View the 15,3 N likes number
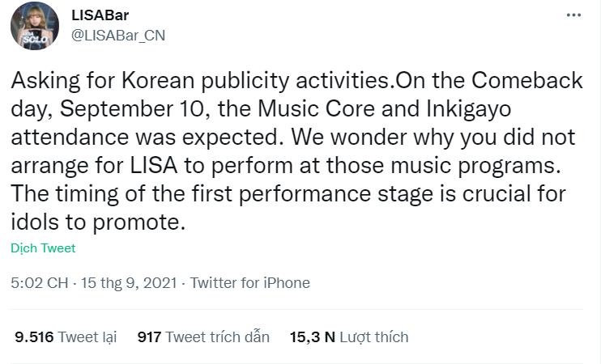The height and width of the screenshot is (364, 601). (x=312, y=336)
